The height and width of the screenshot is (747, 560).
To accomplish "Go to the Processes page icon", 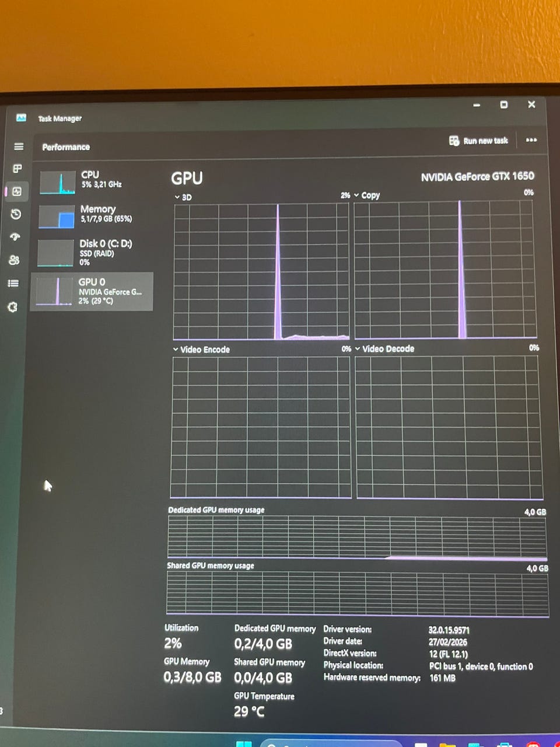I will pyautogui.click(x=17, y=169).
